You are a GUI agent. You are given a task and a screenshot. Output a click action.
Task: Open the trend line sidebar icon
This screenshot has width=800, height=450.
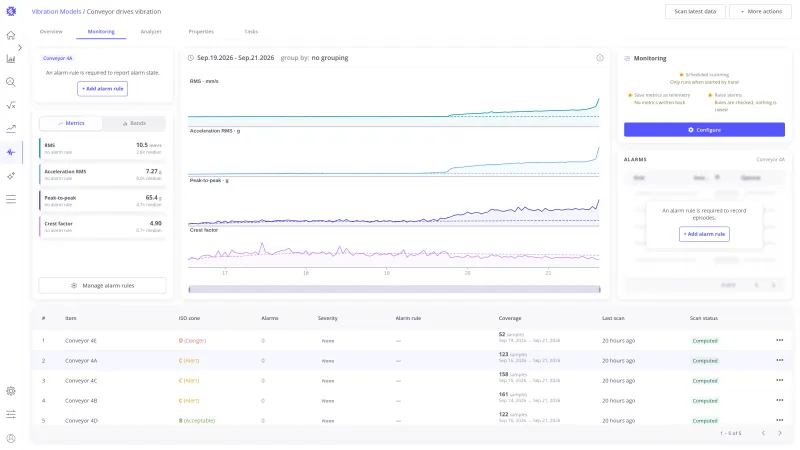(11, 129)
